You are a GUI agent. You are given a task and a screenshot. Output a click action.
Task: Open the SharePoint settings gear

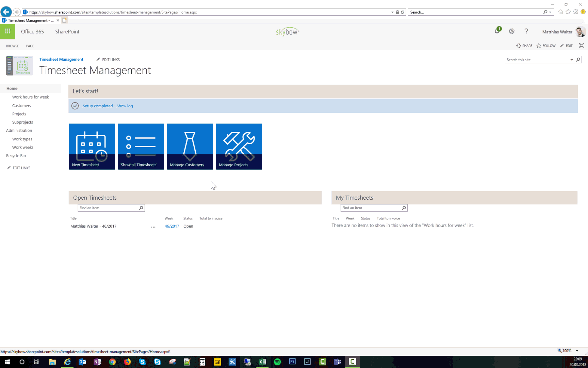point(511,31)
